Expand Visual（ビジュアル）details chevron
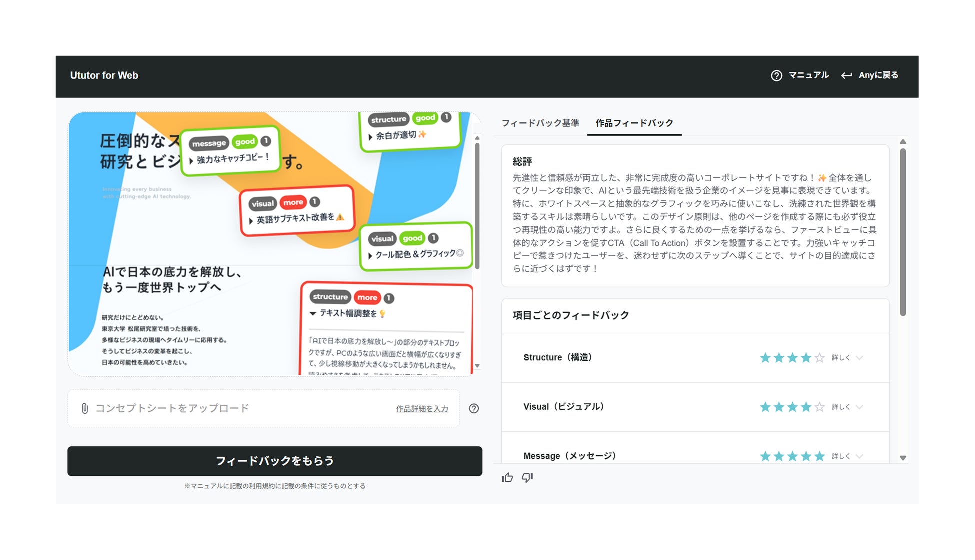The image size is (975, 560). [859, 407]
